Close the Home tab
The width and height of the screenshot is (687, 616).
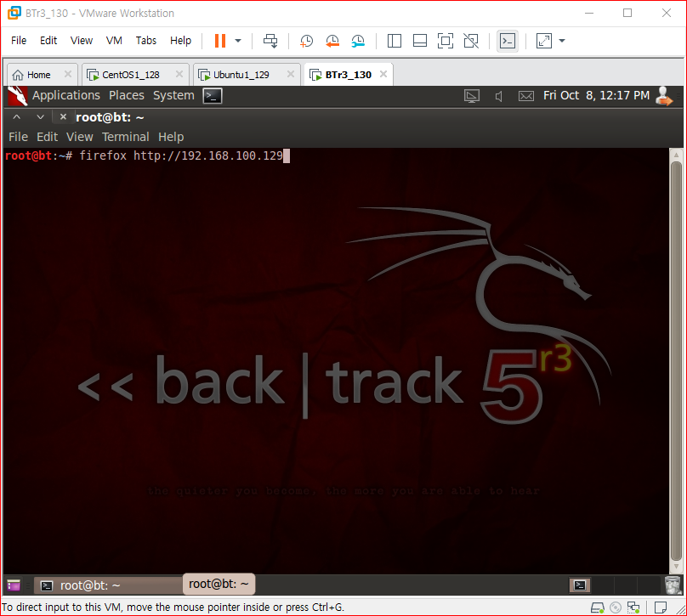(x=67, y=75)
